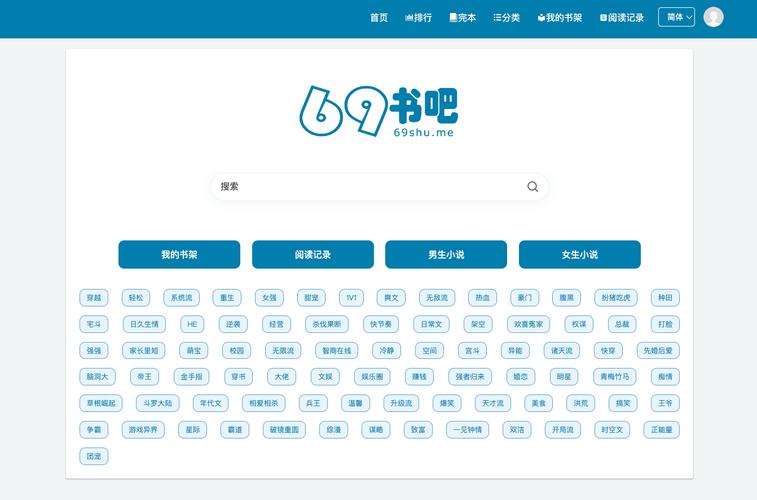Open 排行 rankings in top navigation
757x500 pixels.
coord(418,17)
